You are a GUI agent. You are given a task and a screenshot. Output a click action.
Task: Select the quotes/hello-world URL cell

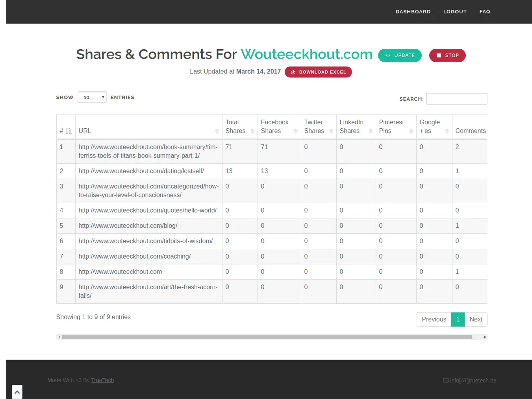point(148,211)
